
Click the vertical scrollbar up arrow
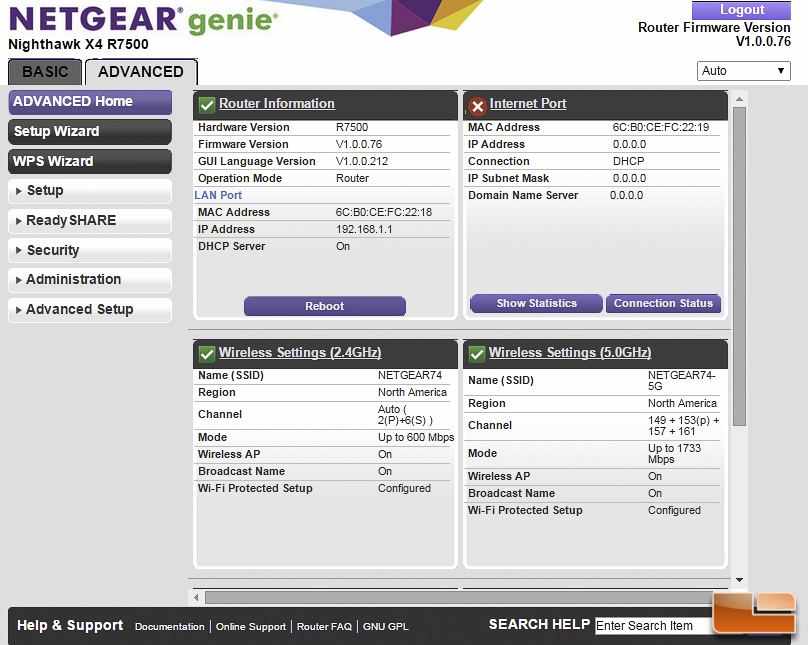pos(739,99)
